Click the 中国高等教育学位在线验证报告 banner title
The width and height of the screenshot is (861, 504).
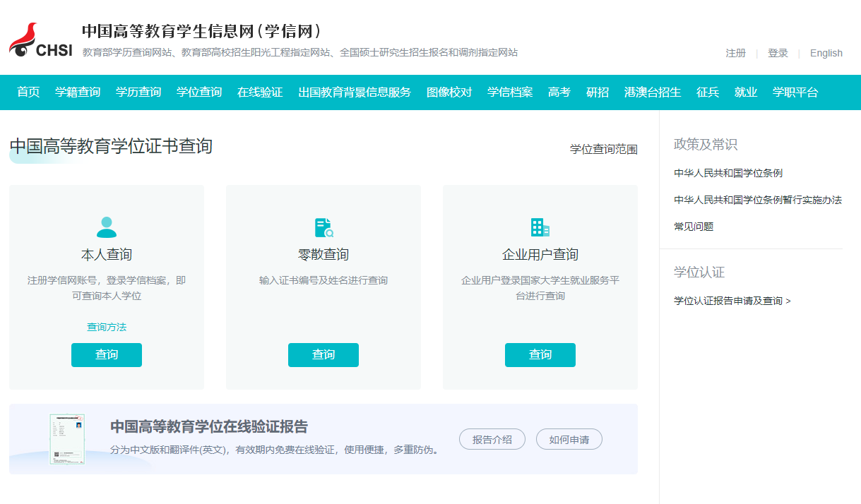[209, 427]
